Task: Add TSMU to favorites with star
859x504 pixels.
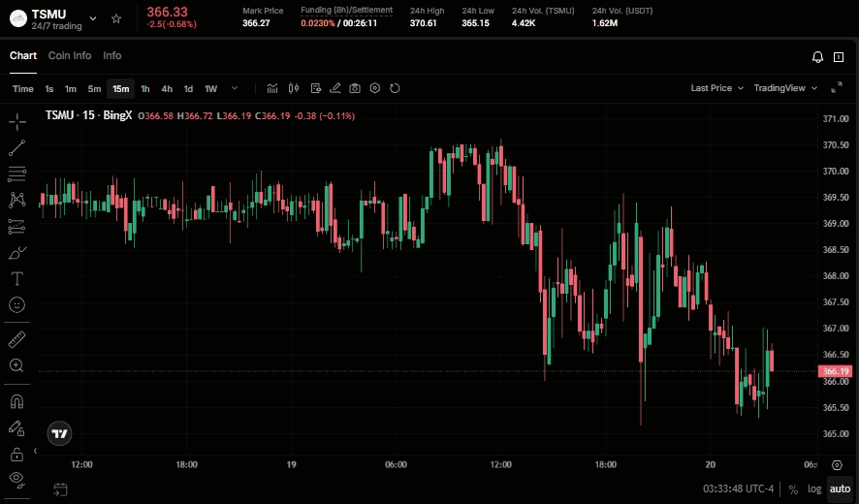Action: pyautogui.click(x=116, y=18)
